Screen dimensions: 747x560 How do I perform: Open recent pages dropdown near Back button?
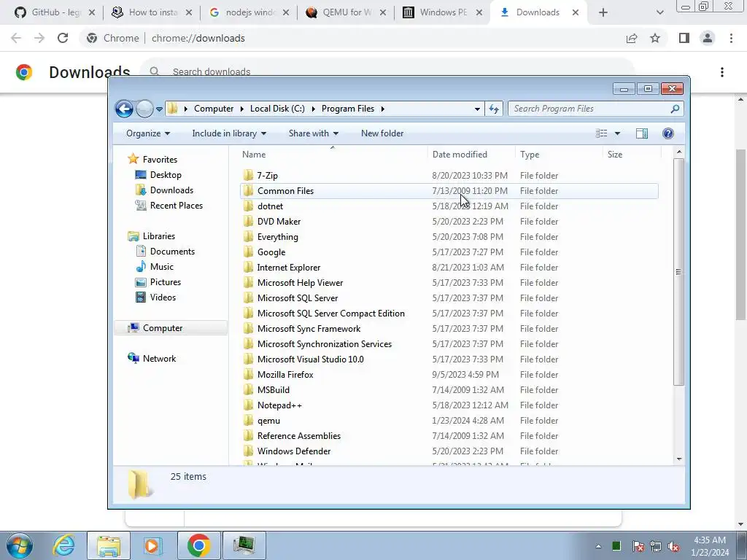(159, 109)
